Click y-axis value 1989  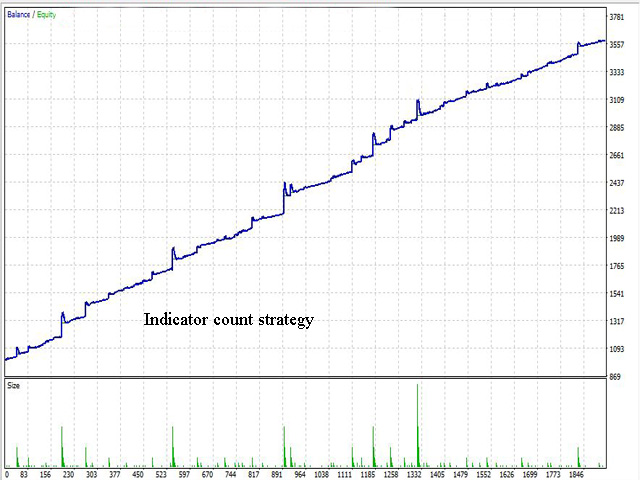tap(617, 238)
